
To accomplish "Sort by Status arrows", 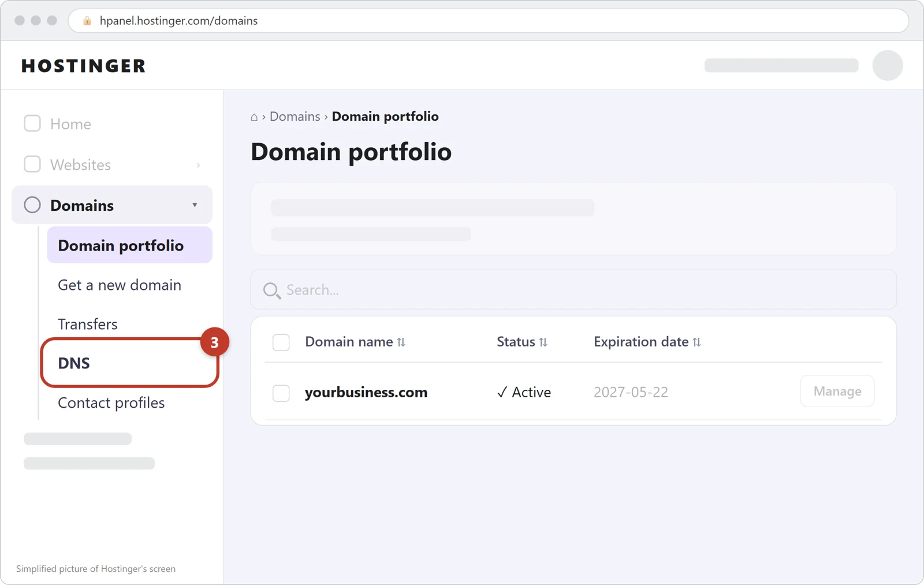I will pyautogui.click(x=543, y=342).
